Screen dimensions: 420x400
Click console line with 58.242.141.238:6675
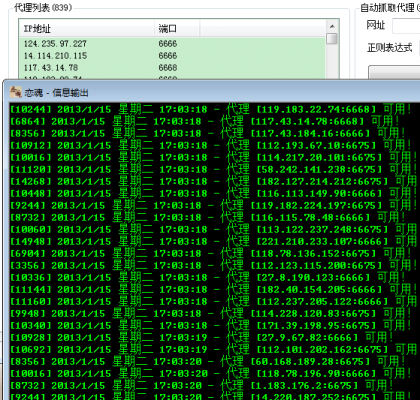[214, 169]
